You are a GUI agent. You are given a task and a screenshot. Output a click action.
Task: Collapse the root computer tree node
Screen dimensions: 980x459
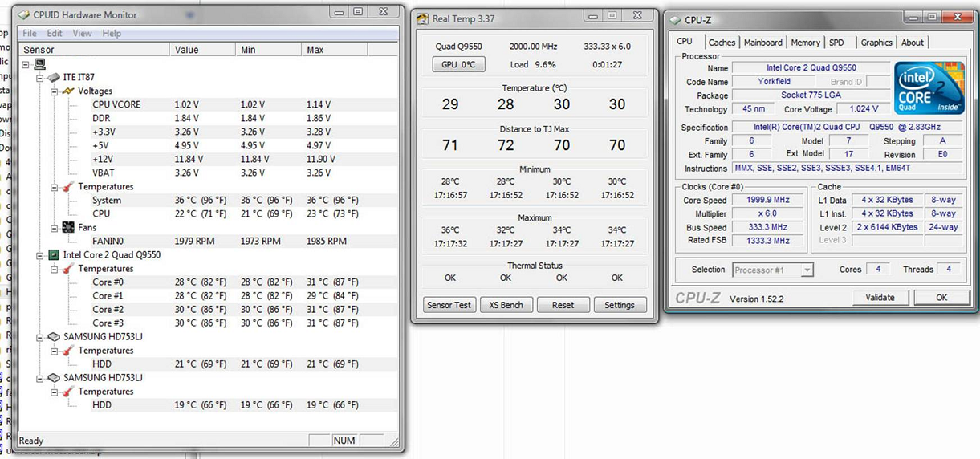26,63
